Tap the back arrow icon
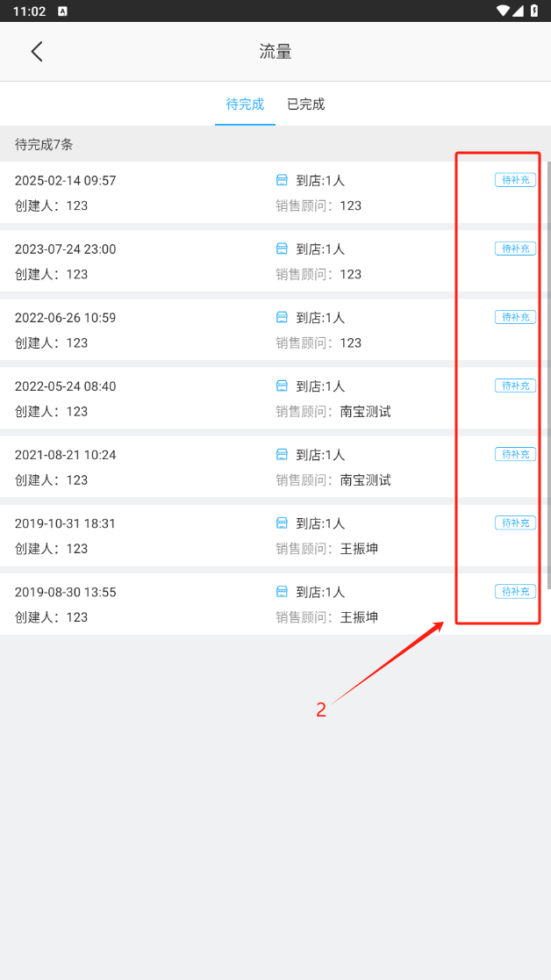Image resolution: width=551 pixels, height=980 pixels. [x=37, y=52]
